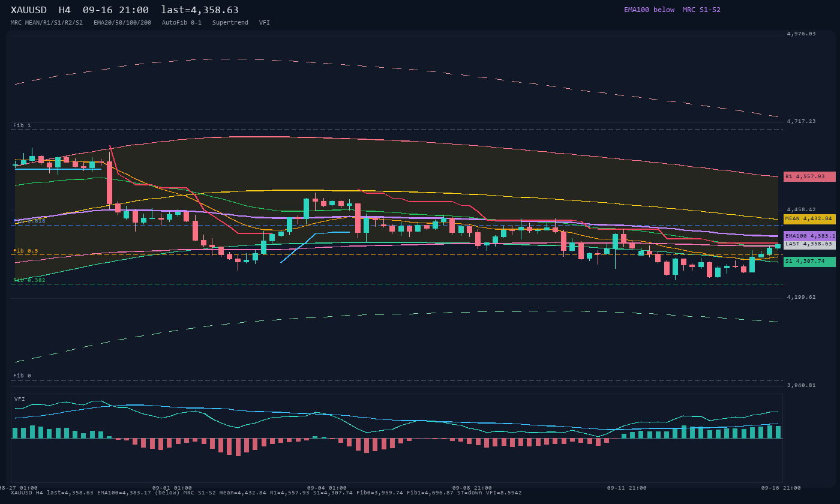Click the AutoFib 0-1 indicator label
Screen dimensions: 840x504
click(182, 23)
